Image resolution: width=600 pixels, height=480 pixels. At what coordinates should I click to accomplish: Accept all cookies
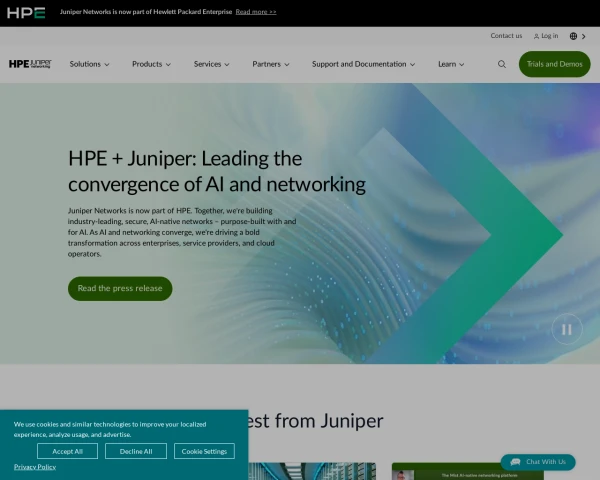click(67, 451)
